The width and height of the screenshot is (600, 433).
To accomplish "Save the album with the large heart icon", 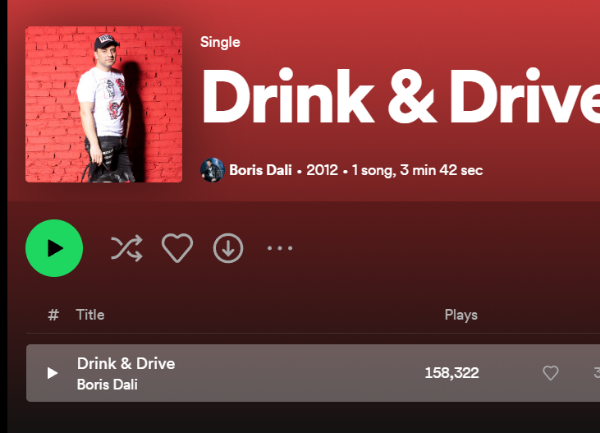I will coord(177,248).
